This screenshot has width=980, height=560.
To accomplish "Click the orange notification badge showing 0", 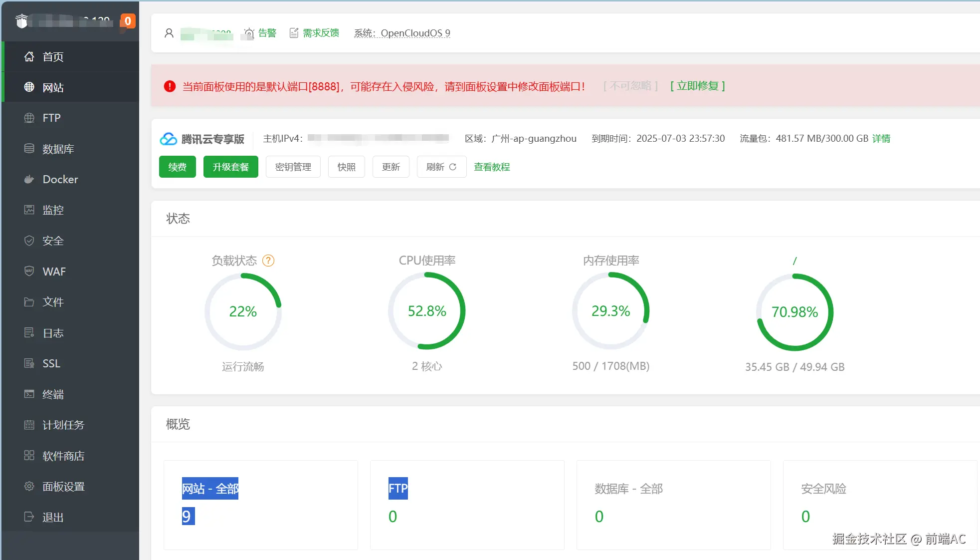I will (128, 21).
